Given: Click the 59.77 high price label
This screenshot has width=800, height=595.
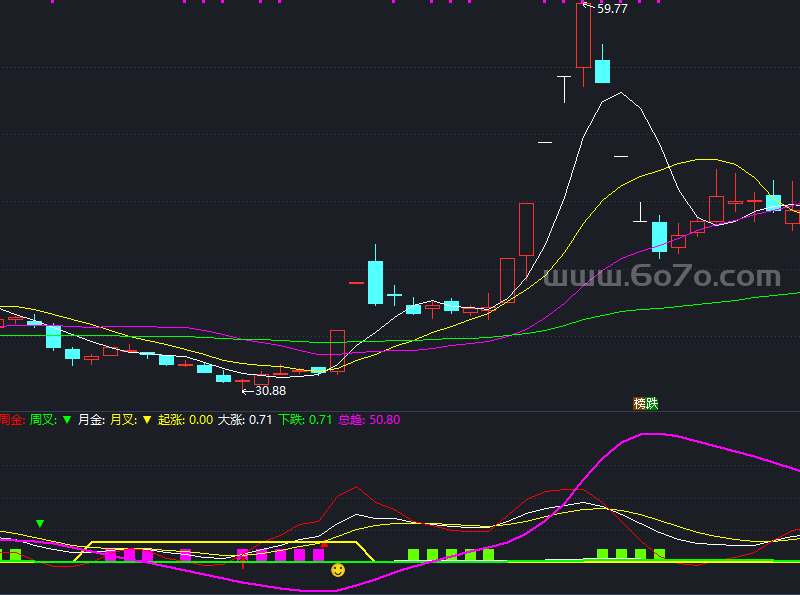Looking at the screenshot, I should [612, 9].
